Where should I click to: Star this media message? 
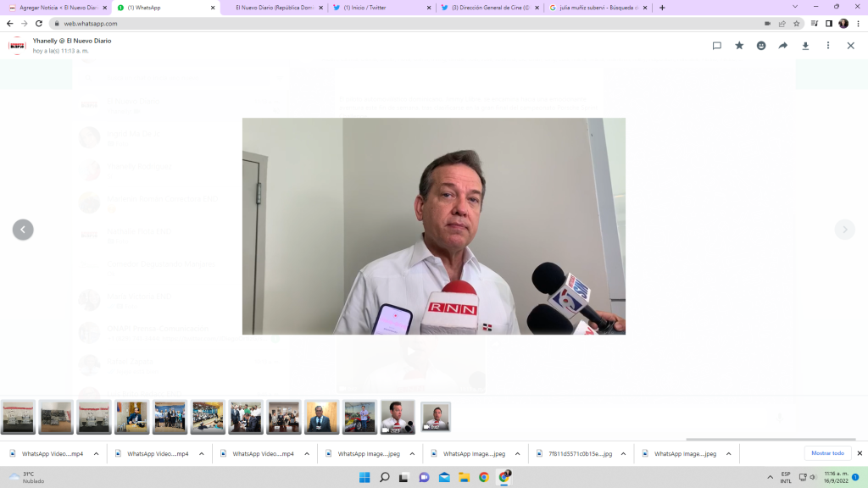pos(739,46)
